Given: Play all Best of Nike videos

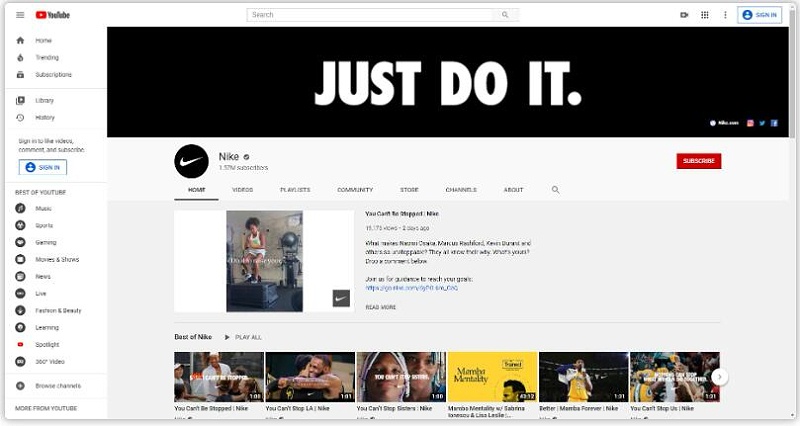Looking at the screenshot, I should 243,337.
